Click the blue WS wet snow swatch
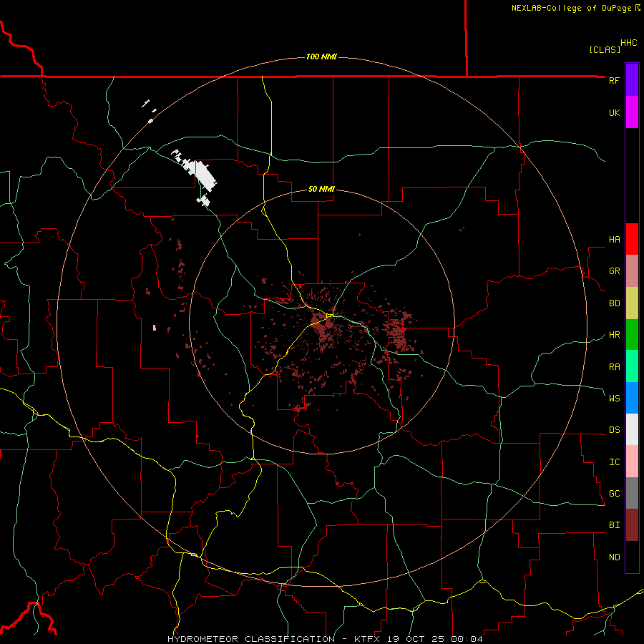 632,398
